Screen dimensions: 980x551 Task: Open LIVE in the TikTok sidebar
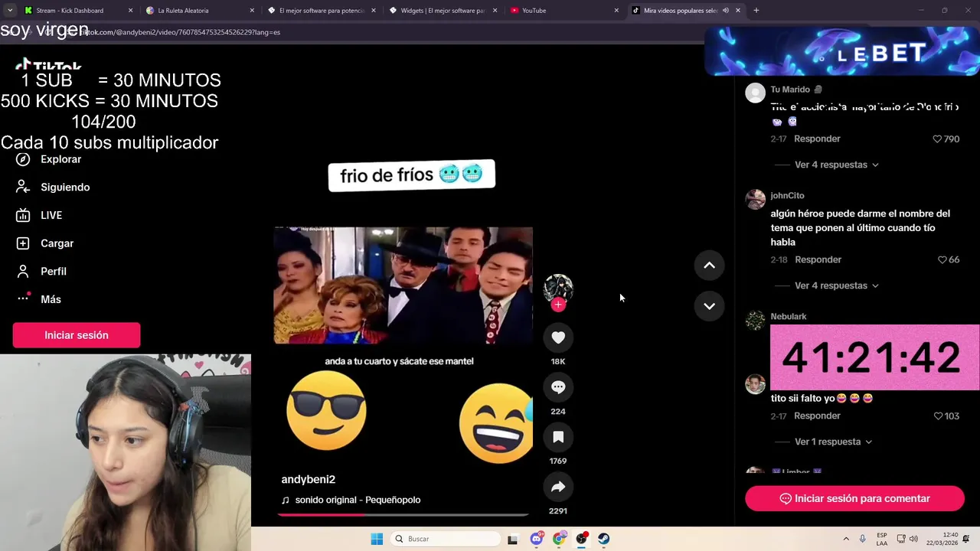coord(40,215)
